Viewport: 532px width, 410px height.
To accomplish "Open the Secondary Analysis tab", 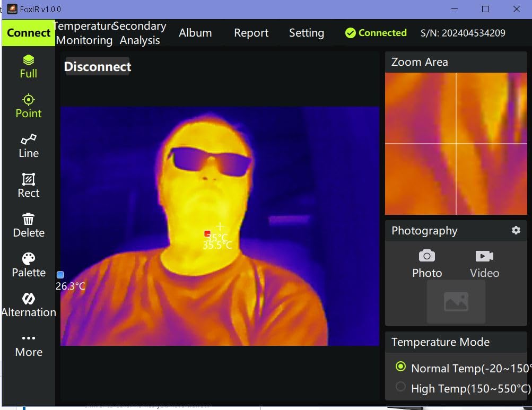I will 139,32.
